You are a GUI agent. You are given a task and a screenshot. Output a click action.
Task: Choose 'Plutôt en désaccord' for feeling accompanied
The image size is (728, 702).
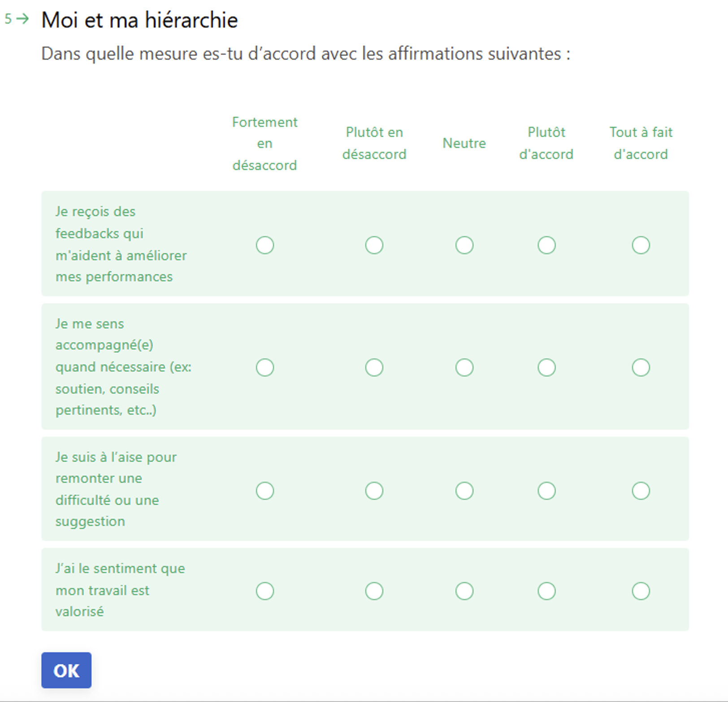pyautogui.click(x=374, y=367)
